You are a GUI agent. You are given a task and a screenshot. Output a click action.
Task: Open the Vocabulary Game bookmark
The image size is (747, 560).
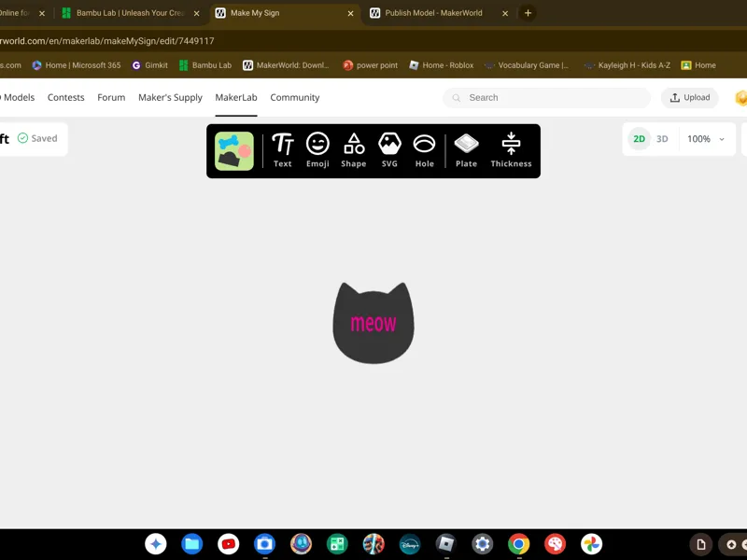(527, 65)
